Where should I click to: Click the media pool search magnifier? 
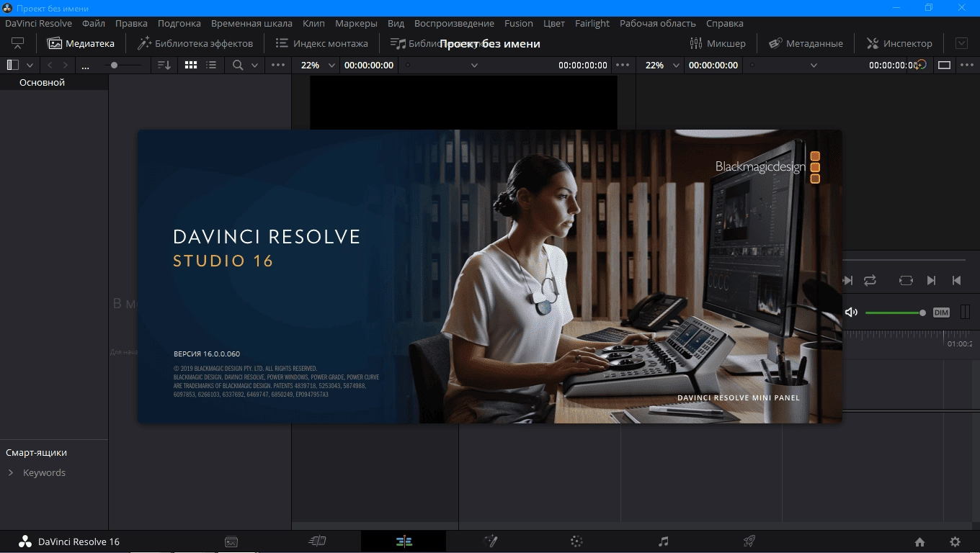(x=238, y=65)
